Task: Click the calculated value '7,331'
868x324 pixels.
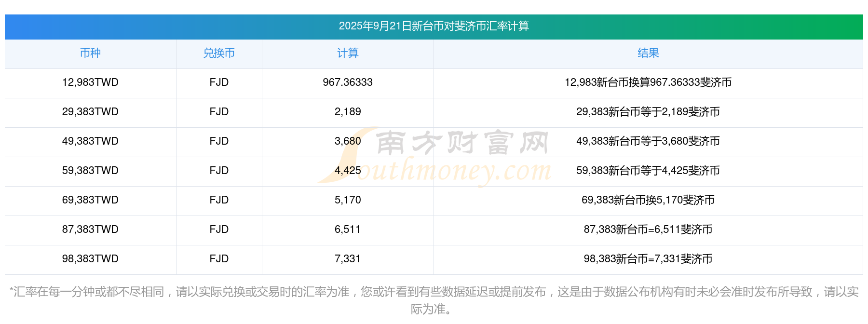Action: pos(348,259)
